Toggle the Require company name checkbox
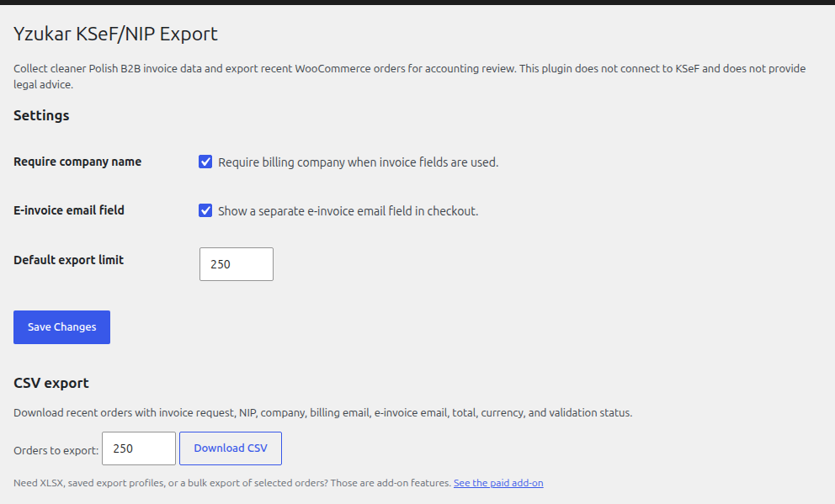Screen dimensions: 835x504 (205, 162)
